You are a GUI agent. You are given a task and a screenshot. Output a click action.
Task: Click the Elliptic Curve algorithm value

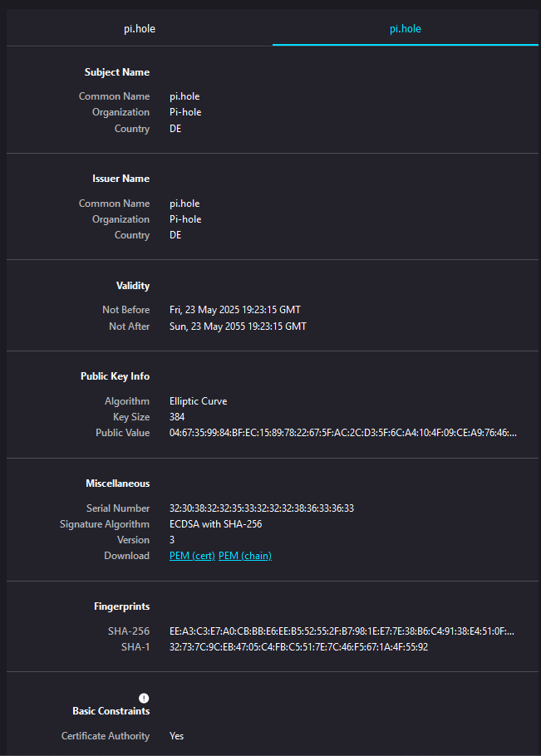(198, 401)
